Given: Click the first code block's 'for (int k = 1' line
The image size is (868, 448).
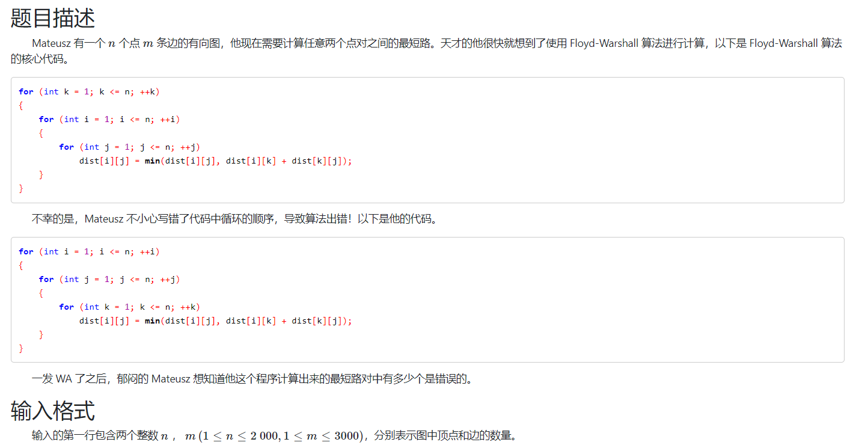Looking at the screenshot, I should [89, 91].
